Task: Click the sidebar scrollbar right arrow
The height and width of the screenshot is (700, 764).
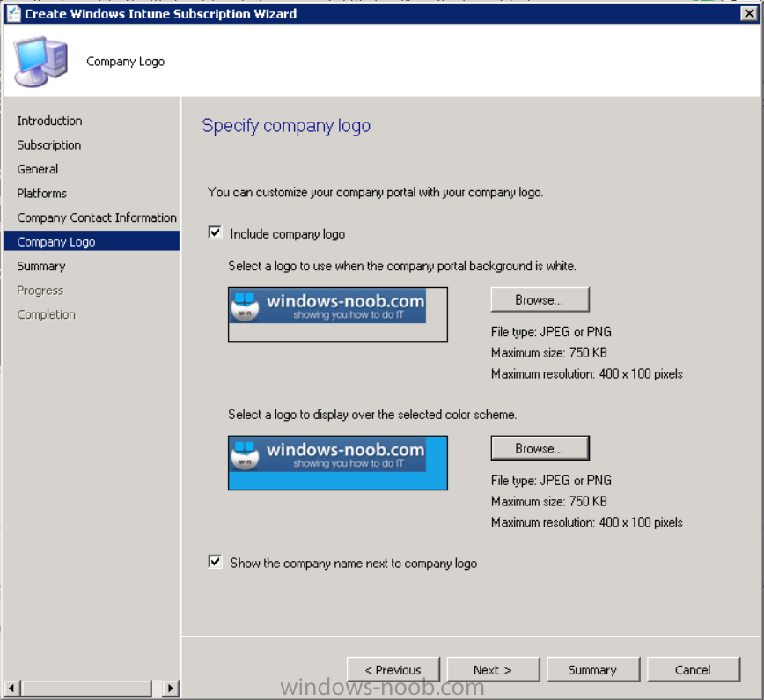Action: click(171, 689)
